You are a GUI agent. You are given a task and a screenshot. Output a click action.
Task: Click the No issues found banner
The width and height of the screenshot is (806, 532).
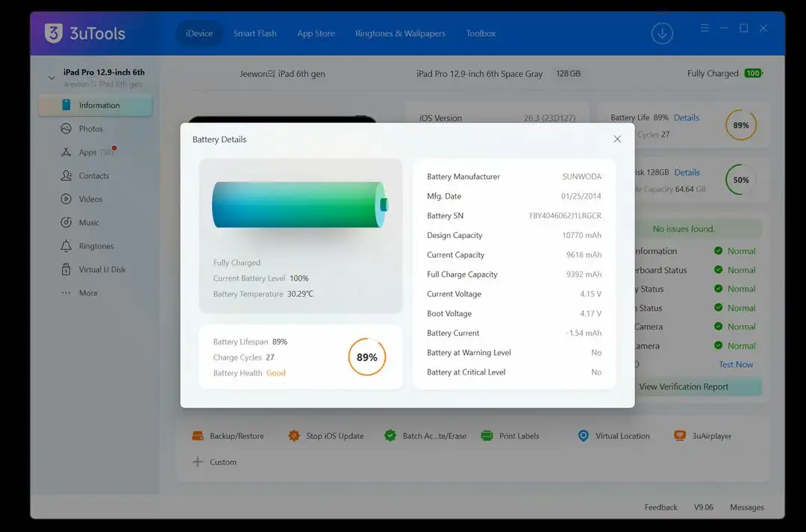pos(683,229)
